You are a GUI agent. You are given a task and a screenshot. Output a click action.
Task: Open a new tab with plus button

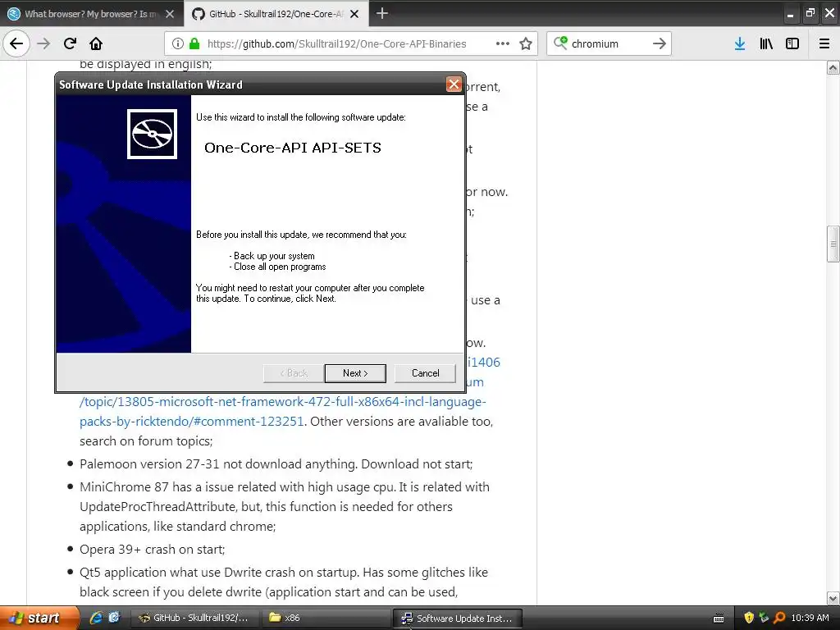pyautogui.click(x=382, y=13)
